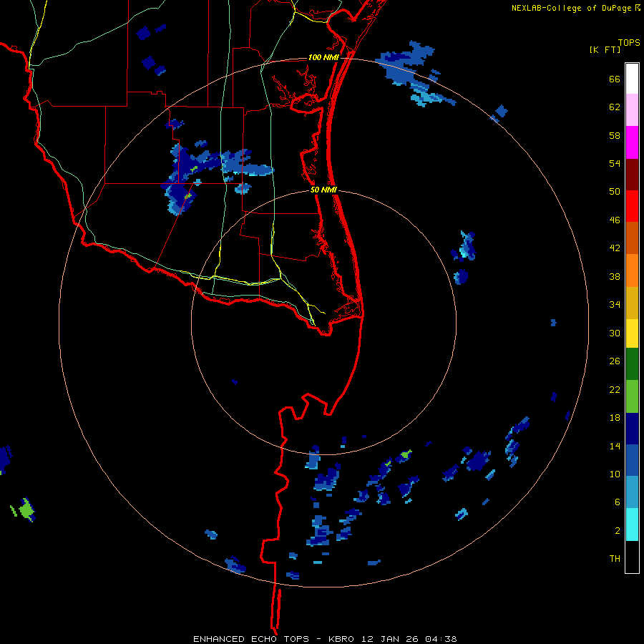644x644 pixels.
Task: Pick the yellow legend color swatch
Action: point(632,333)
